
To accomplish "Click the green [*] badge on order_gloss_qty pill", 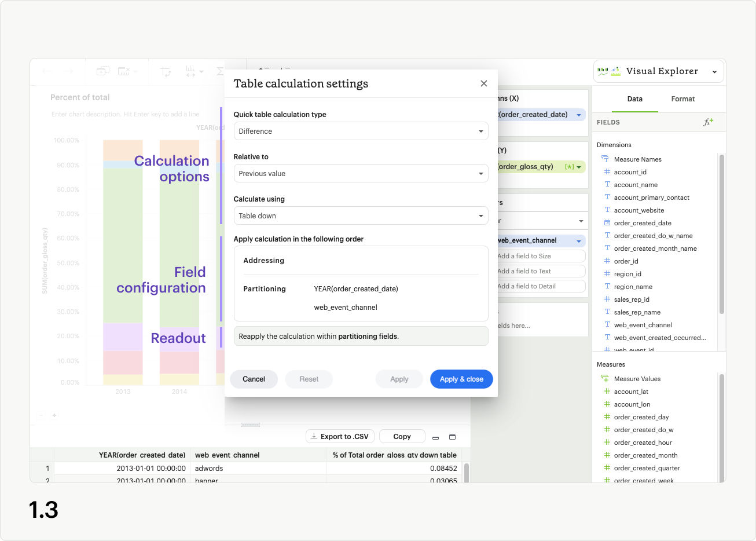I will [x=570, y=166].
